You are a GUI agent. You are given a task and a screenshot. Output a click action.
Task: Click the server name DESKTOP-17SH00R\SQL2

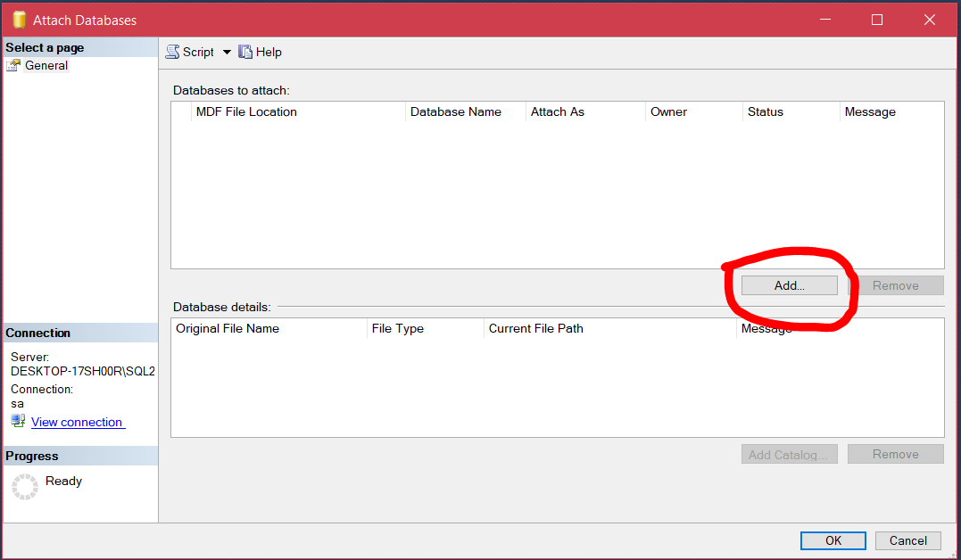click(x=83, y=371)
